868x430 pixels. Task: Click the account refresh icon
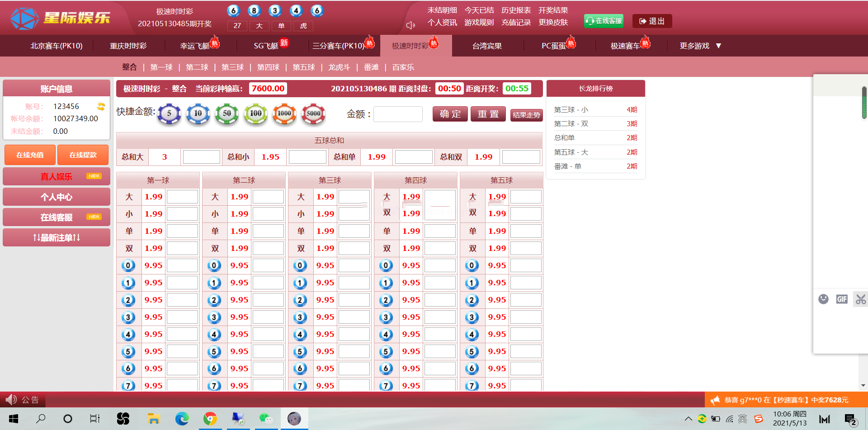[x=101, y=107]
